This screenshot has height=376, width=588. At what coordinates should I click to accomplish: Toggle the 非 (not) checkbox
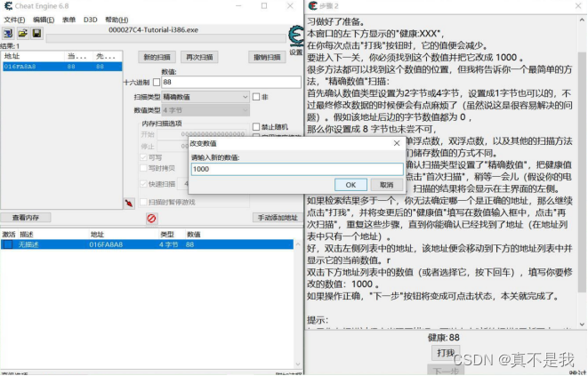(x=256, y=97)
